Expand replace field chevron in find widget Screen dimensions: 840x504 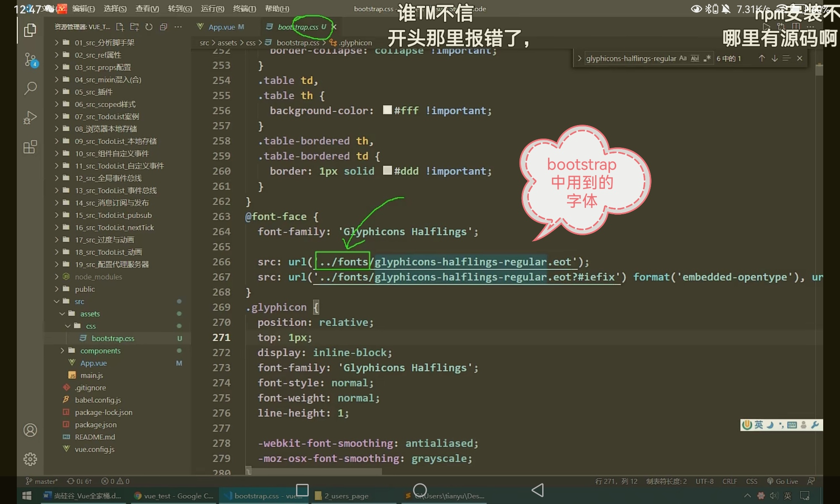pyautogui.click(x=580, y=58)
